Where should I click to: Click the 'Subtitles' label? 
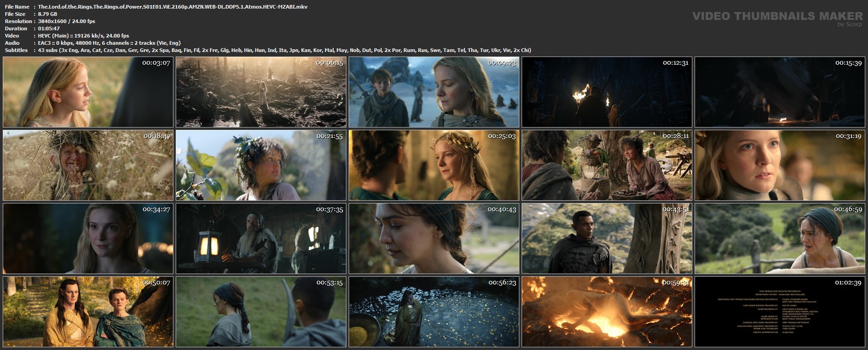pos(16,50)
